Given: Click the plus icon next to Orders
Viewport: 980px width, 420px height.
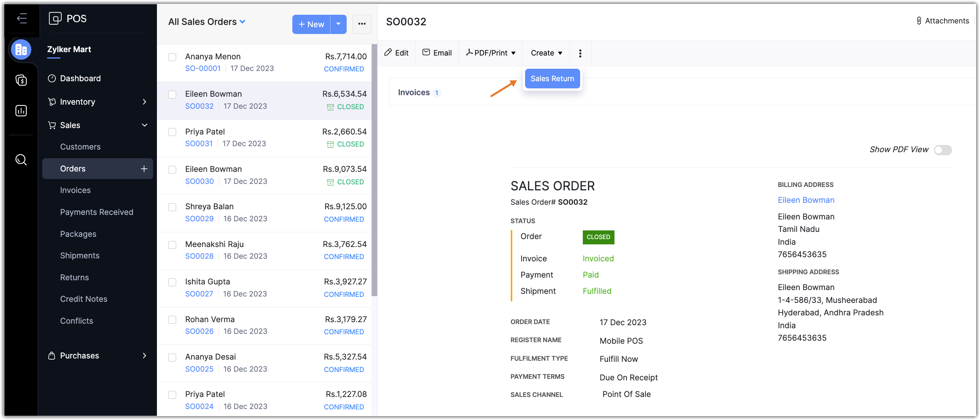Looking at the screenshot, I should pos(144,169).
